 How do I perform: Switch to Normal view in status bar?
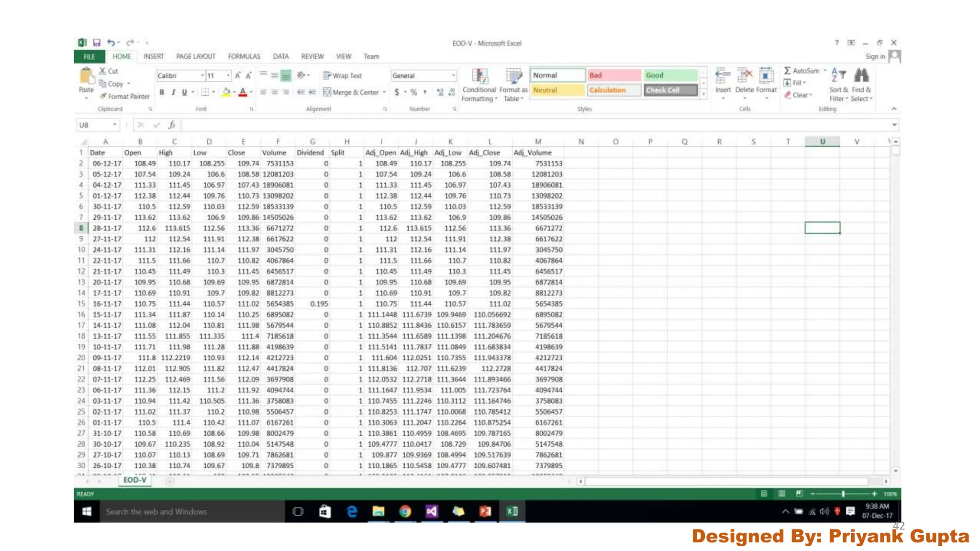click(764, 494)
